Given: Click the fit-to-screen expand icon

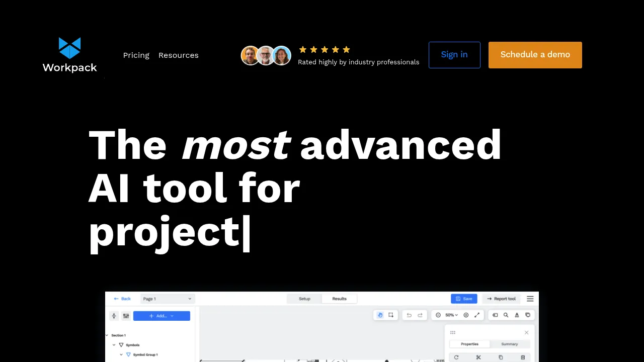Looking at the screenshot, I should coord(477,315).
